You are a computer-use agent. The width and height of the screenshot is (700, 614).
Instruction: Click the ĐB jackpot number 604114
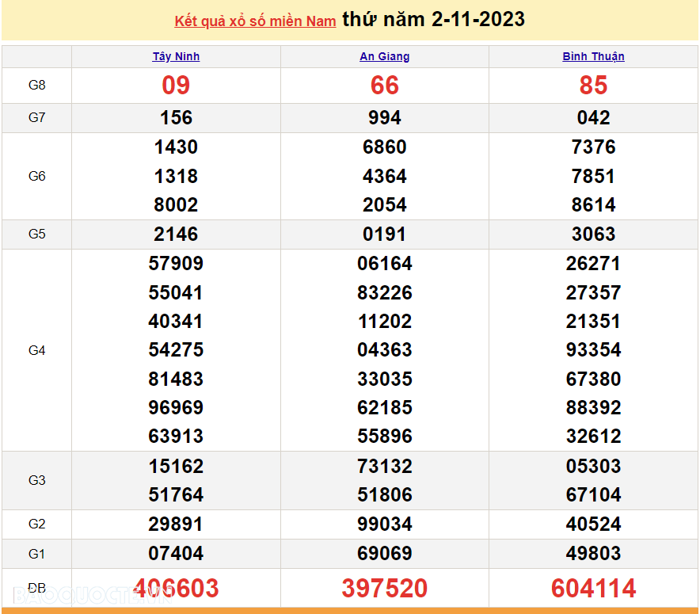pyautogui.click(x=593, y=589)
